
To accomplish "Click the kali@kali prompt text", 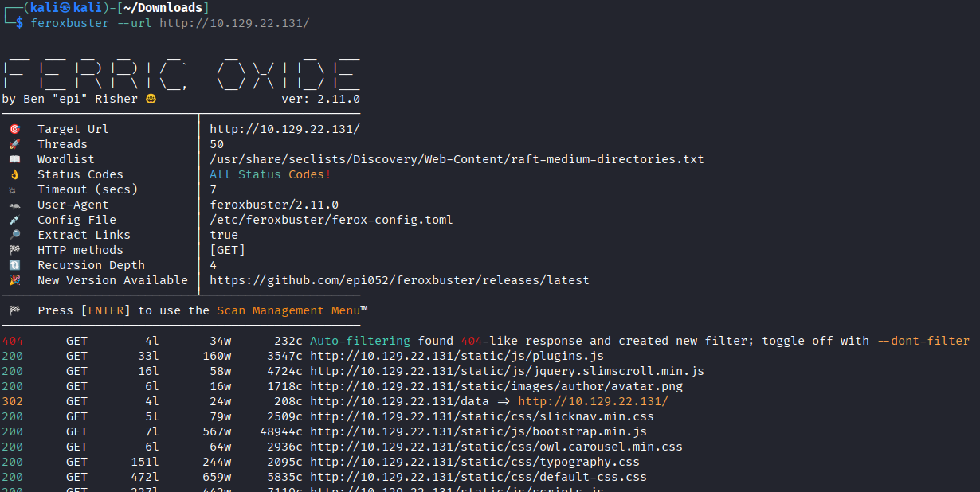I will [68, 7].
